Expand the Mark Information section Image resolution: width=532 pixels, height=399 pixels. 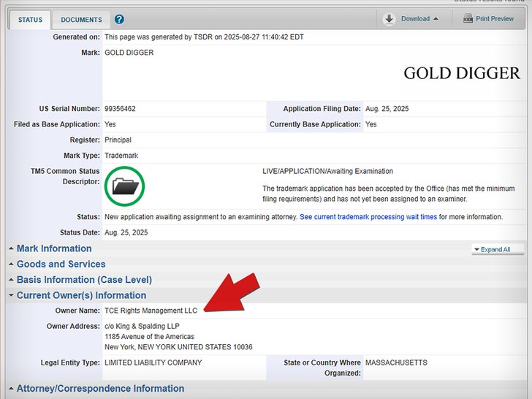[x=54, y=248]
